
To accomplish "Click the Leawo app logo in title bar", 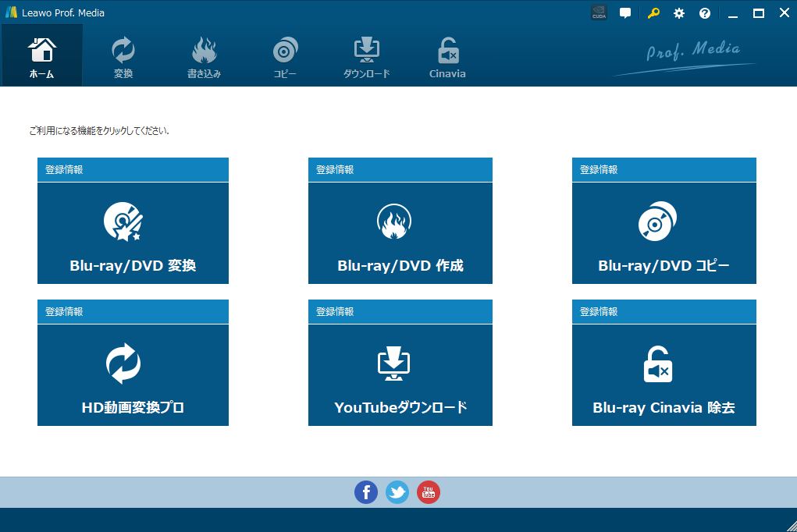I will (11, 12).
